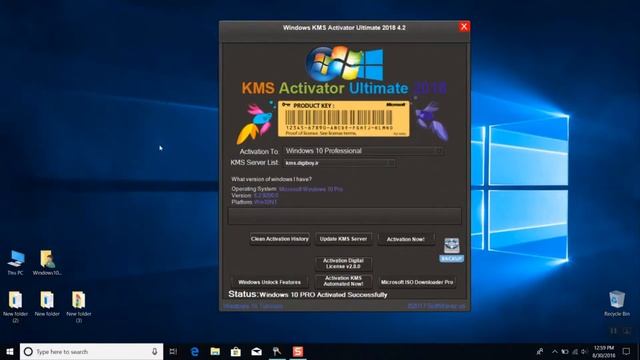Click Windows Unlock Features button

(x=269, y=282)
